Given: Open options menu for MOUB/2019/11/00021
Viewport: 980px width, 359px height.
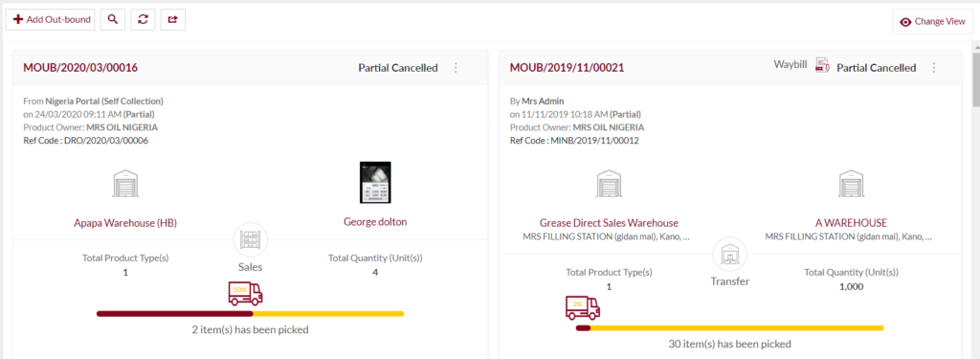Looking at the screenshot, I should [934, 68].
